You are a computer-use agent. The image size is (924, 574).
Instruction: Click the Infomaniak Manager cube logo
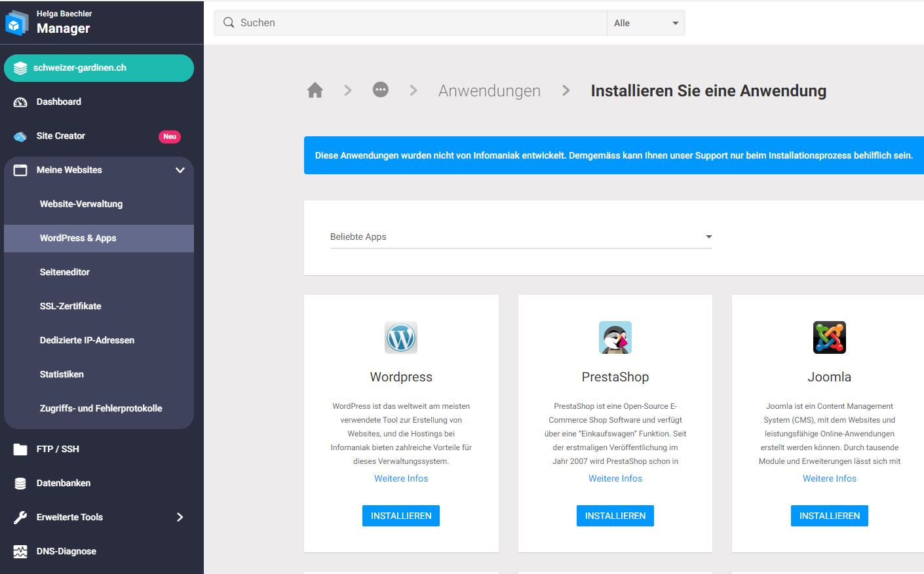tap(16, 23)
